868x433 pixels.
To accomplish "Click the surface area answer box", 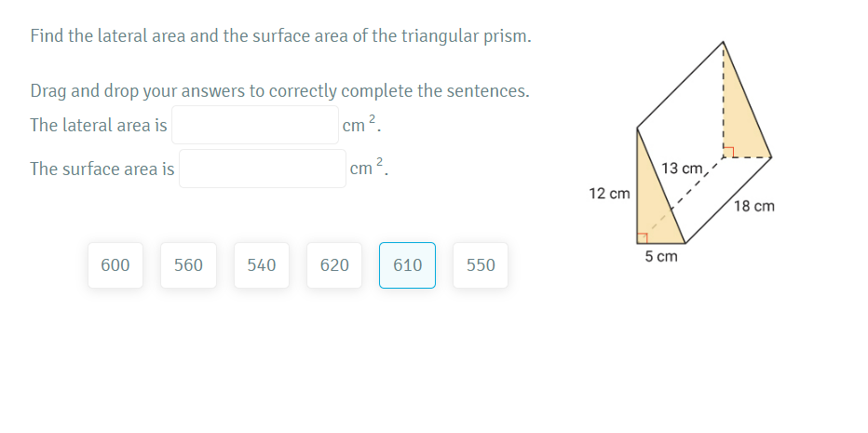I will point(263,169).
